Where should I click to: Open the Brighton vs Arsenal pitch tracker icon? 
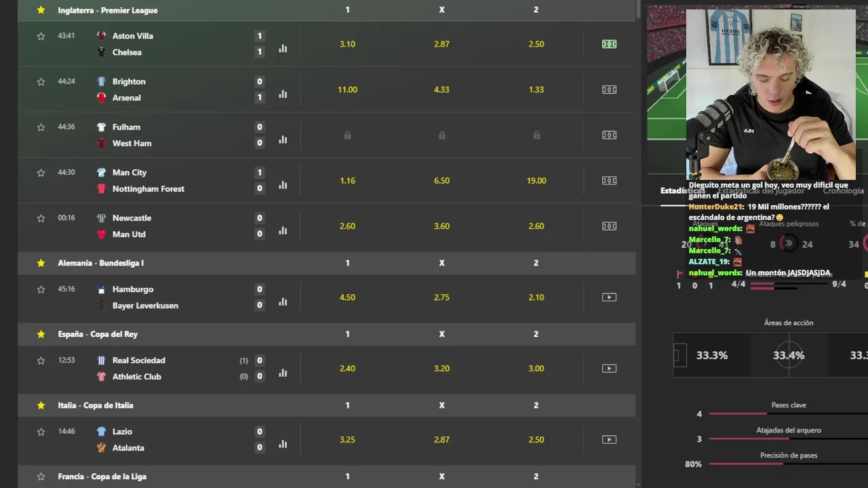[609, 89]
